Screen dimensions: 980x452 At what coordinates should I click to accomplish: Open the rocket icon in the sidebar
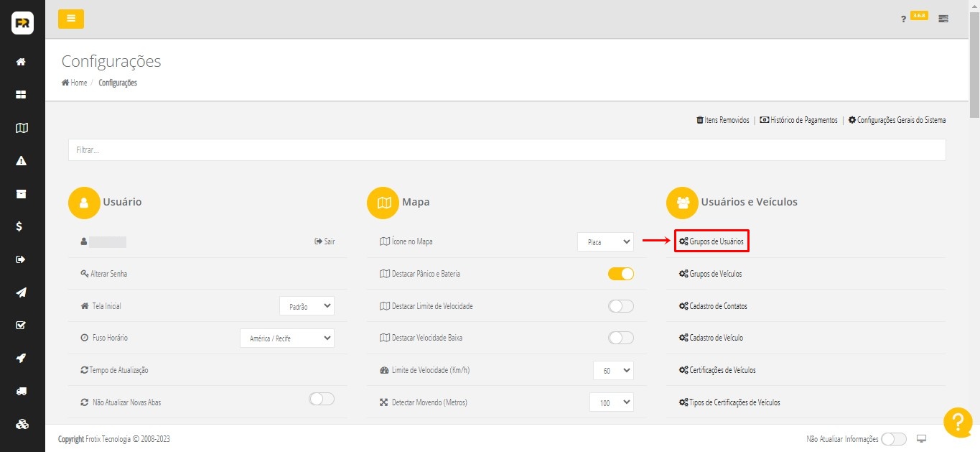22,358
